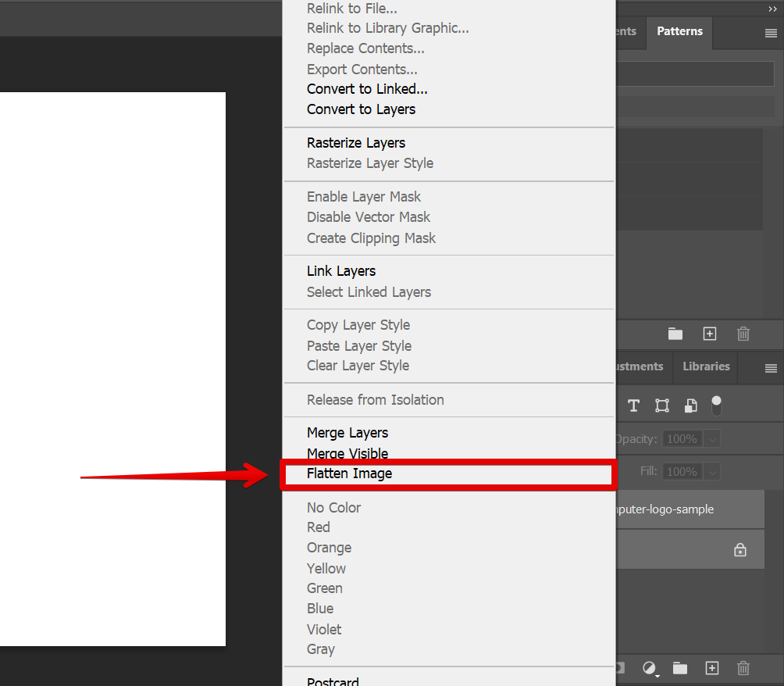This screenshot has width=784, height=686.
Task: Collapse panels with double-arrow icon
Action: pyautogui.click(x=773, y=8)
